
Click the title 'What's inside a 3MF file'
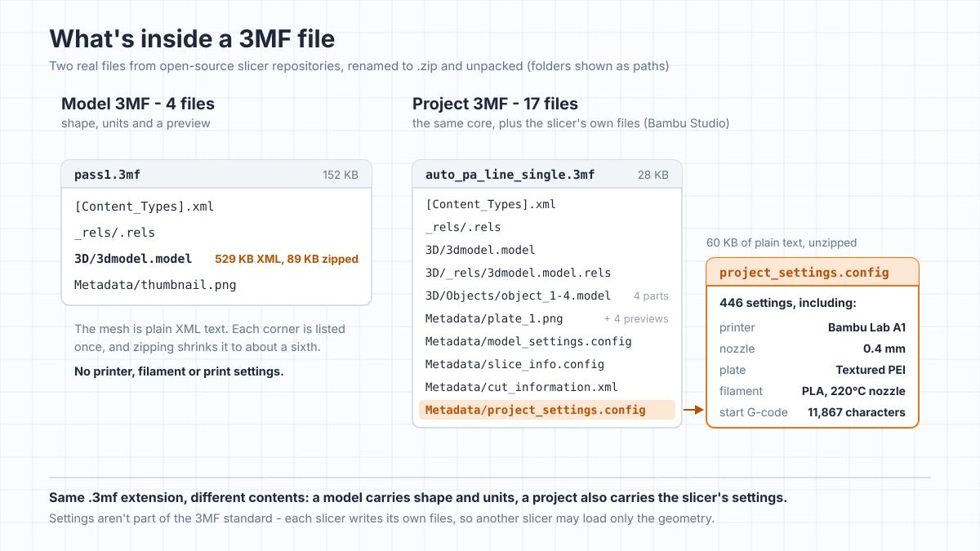click(x=192, y=39)
